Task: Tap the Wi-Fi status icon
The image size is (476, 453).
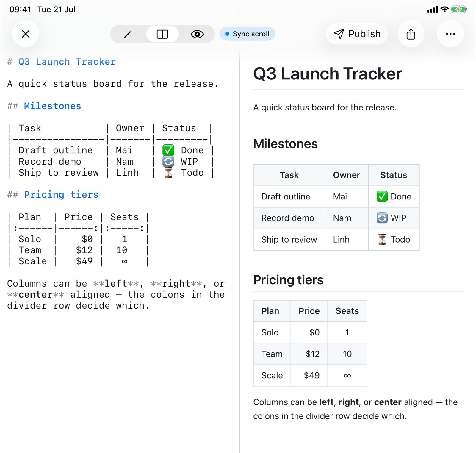Action: [444, 10]
